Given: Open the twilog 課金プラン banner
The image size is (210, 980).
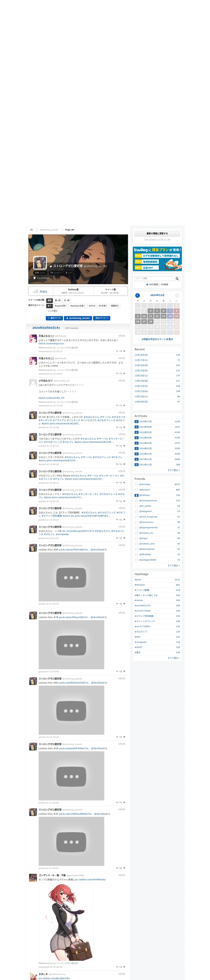Looking at the screenshot, I should click(x=157, y=259).
